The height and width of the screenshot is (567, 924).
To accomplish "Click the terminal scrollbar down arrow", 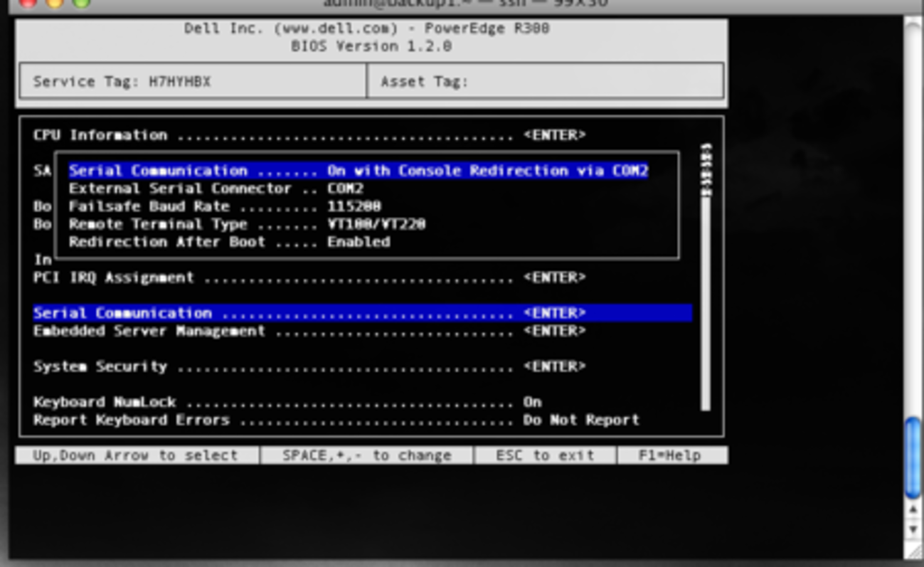I will pyautogui.click(x=913, y=530).
